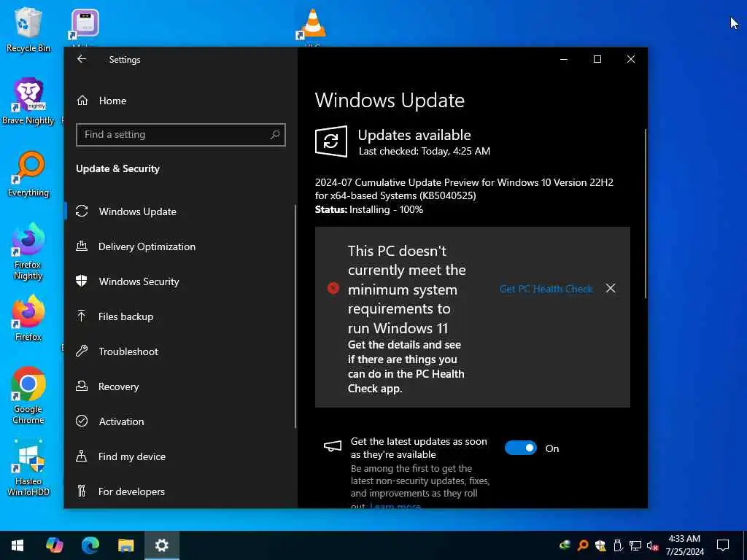Turn off Get the latest updates toggle
This screenshot has height=560, width=747.
(x=521, y=448)
